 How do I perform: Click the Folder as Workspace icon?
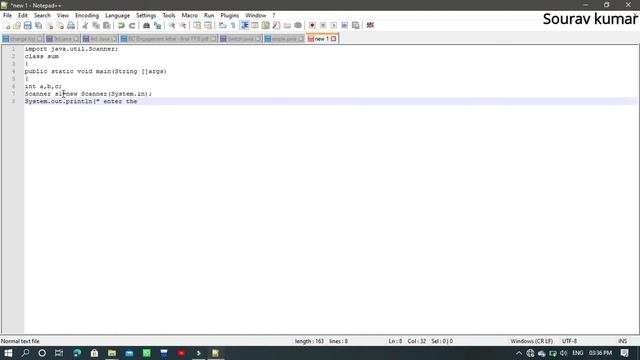point(287,25)
